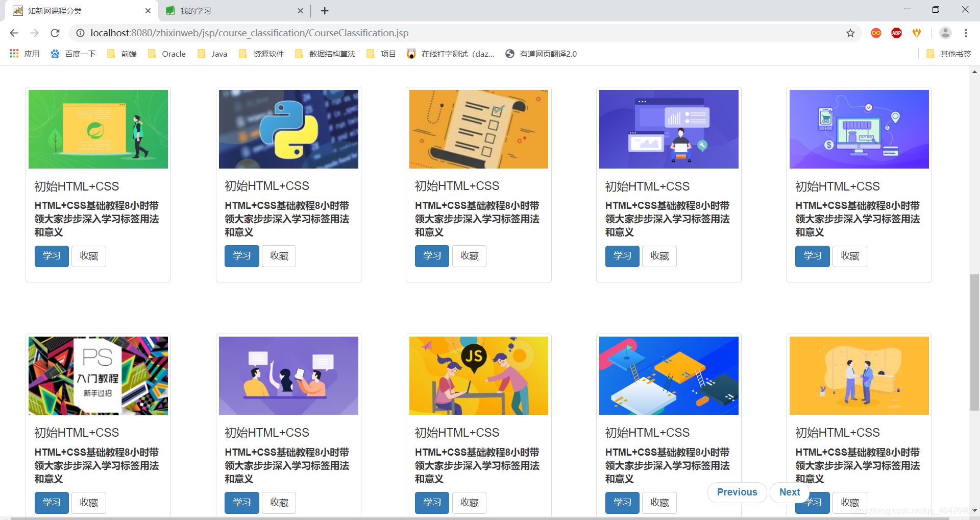
Task: Navigate back using the back arrow
Action: coord(13,33)
